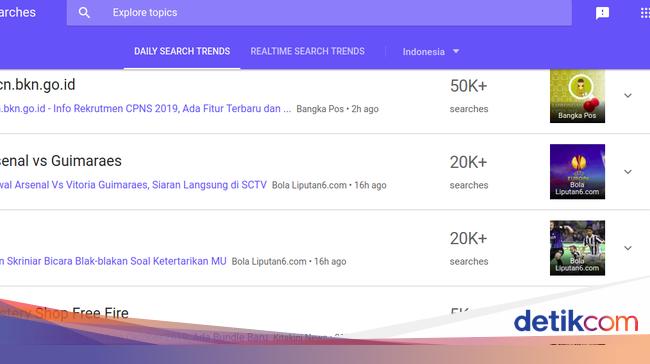The image size is (650, 364).
Task: Click the Shop Free Fire trend title
Action: (x=64, y=313)
